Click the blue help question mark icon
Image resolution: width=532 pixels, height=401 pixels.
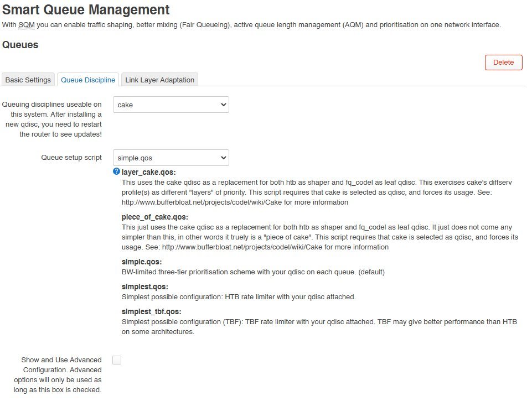click(116, 171)
